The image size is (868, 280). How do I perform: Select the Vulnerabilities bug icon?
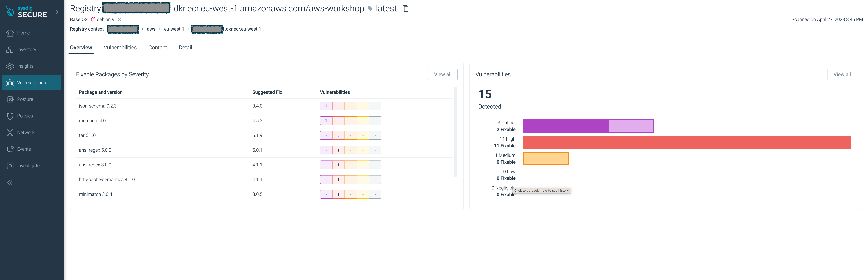[10, 83]
